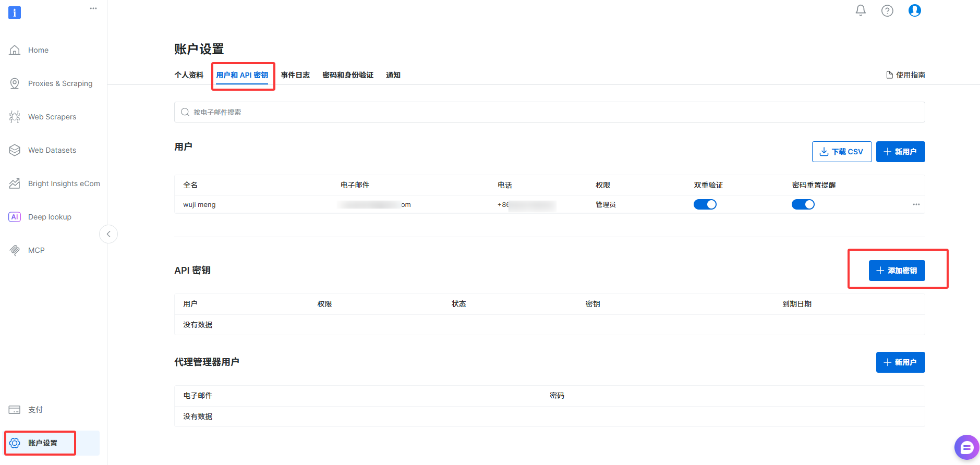Click 密码 column header in proxy manager table
The image size is (980, 465).
(557, 396)
